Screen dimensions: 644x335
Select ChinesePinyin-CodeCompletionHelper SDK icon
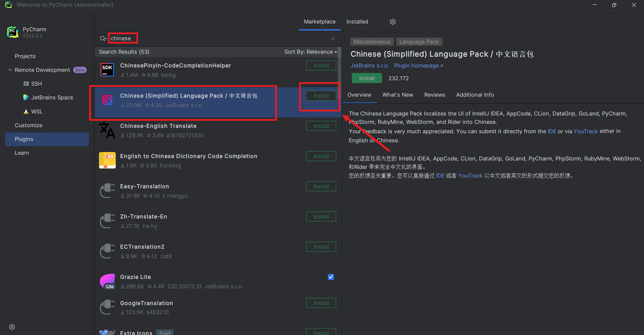(x=107, y=70)
